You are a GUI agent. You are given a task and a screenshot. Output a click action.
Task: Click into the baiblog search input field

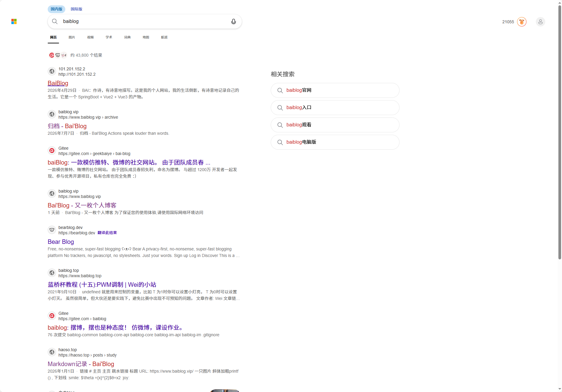pos(145,21)
